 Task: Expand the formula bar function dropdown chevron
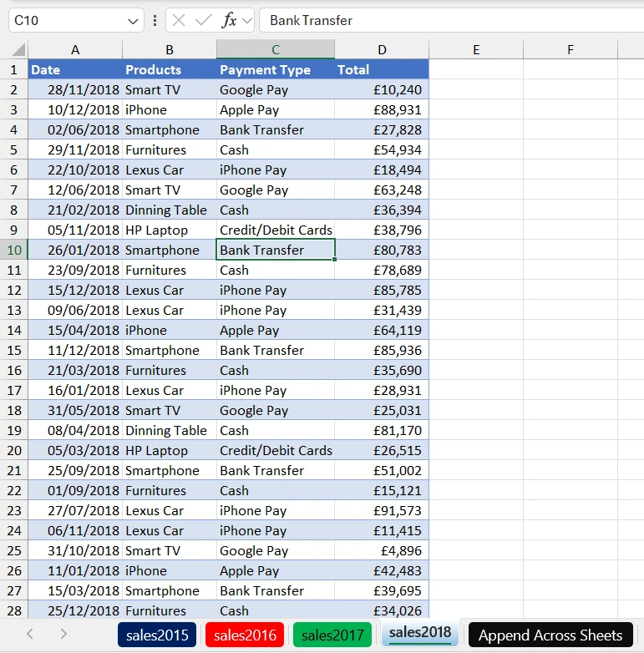click(247, 20)
